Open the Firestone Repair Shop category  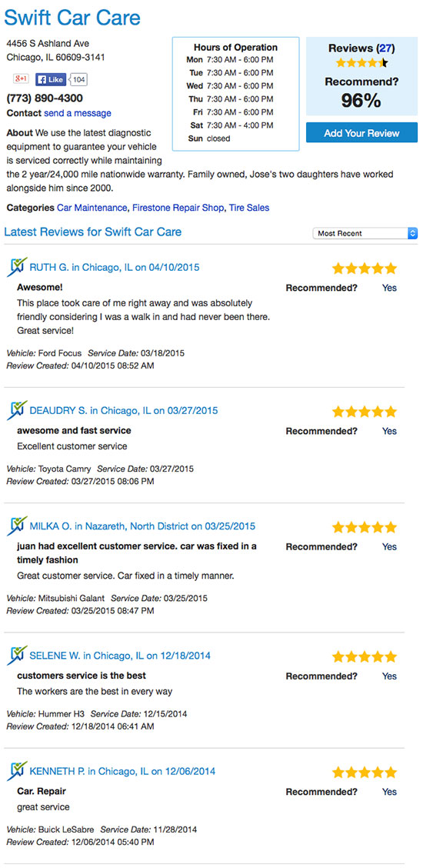[x=178, y=208]
